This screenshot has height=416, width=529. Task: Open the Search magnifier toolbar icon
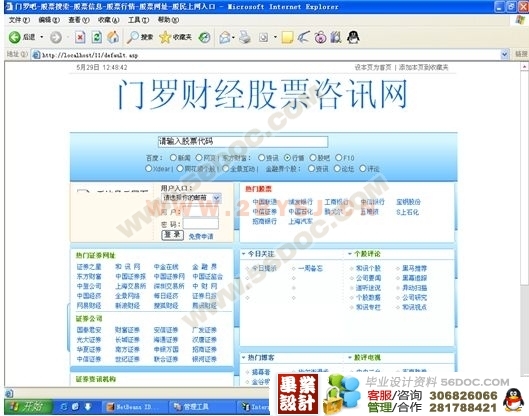tap(133, 37)
